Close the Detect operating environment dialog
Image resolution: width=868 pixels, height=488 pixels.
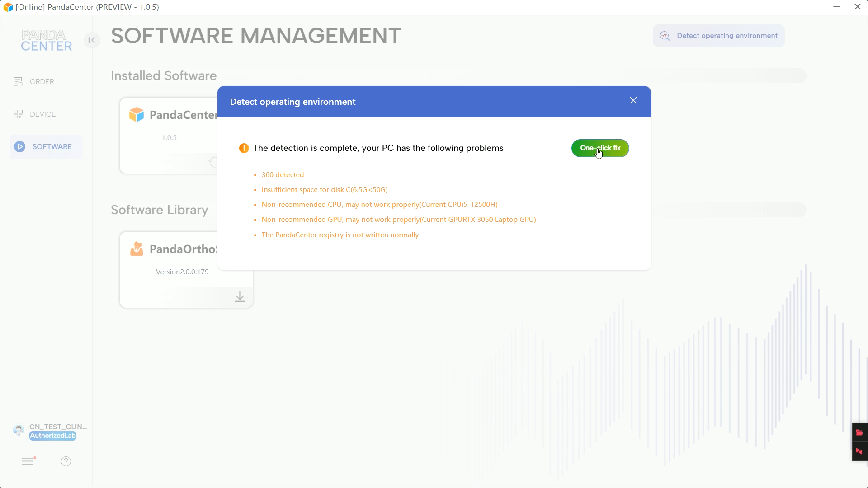633,101
